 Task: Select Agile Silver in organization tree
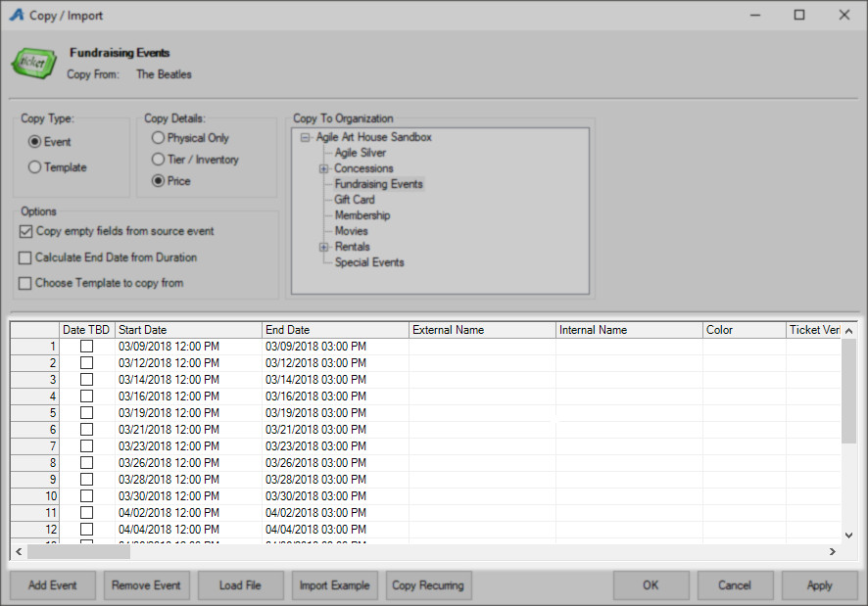(x=361, y=153)
